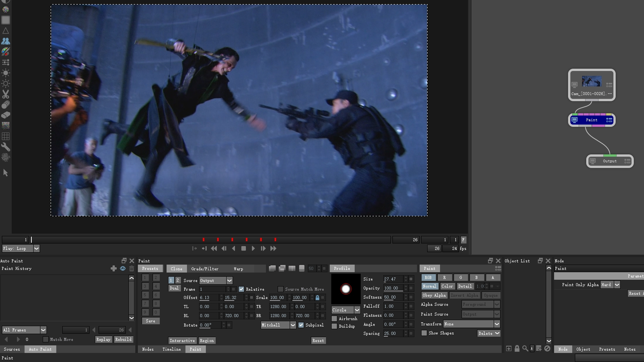This screenshot has height=362, width=644.
Task: Stop playback with the square button
Action: [x=244, y=248]
